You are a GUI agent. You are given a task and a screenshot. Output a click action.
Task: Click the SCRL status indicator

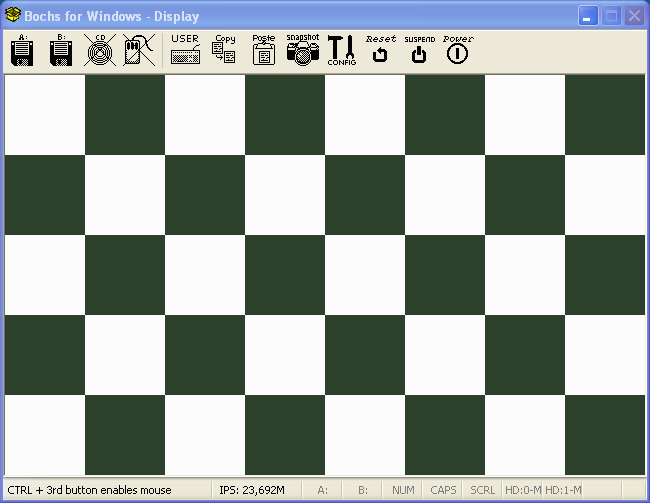point(482,490)
